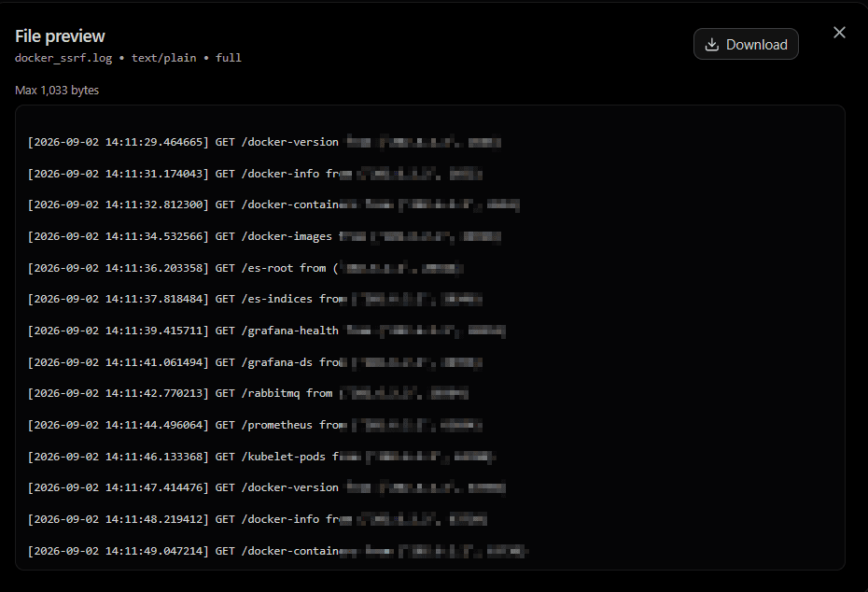Screen dimensions: 868x592
Task: Click the Download button
Action: coord(746,44)
